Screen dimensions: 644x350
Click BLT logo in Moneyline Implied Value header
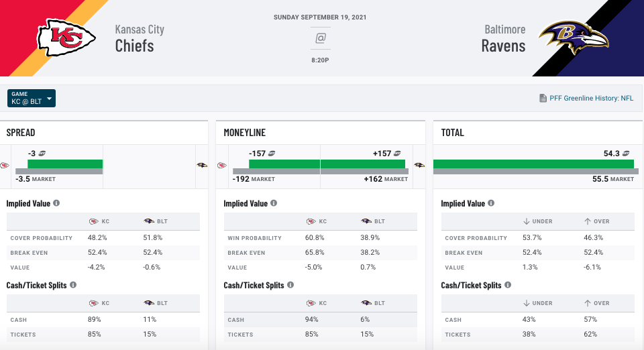(366, 221)
